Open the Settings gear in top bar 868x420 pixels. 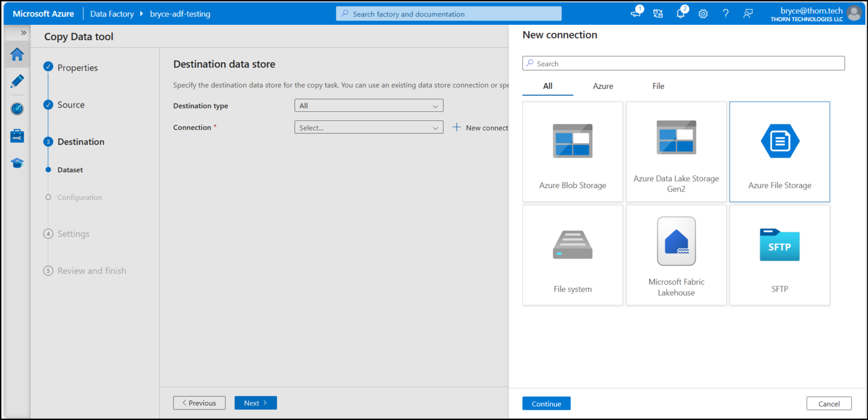[x=703, y=13]
